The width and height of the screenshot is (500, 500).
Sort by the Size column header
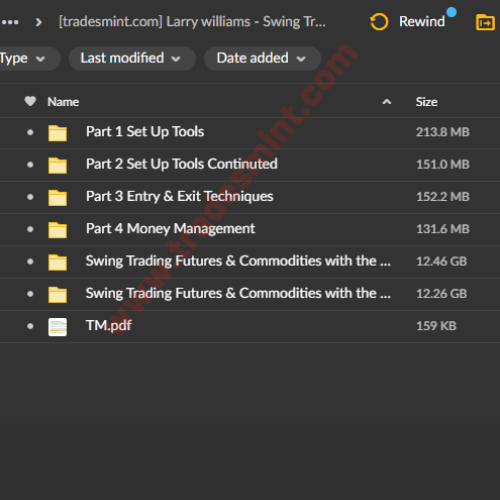pyautogui.click(x=426, y=102)
